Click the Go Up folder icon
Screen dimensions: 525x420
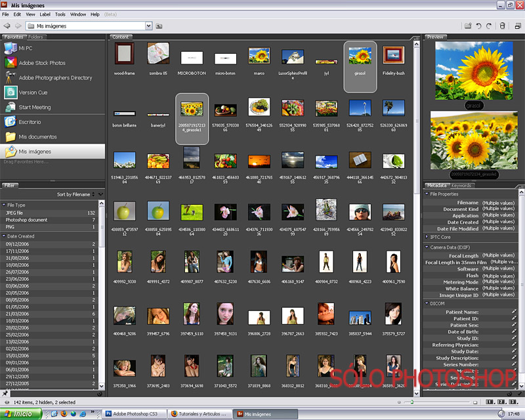158,26
